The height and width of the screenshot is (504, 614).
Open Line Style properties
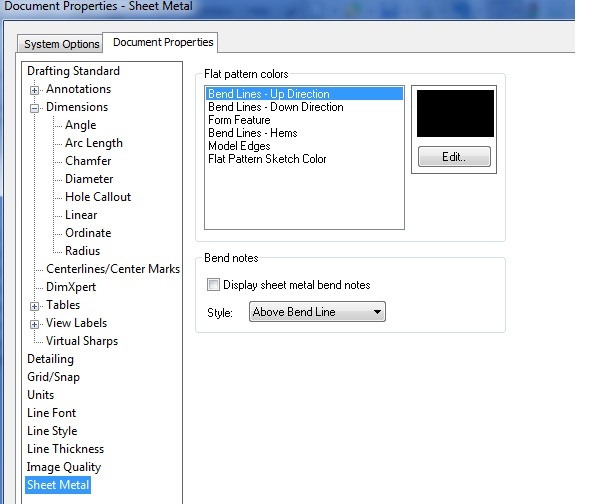pos(52,431)
